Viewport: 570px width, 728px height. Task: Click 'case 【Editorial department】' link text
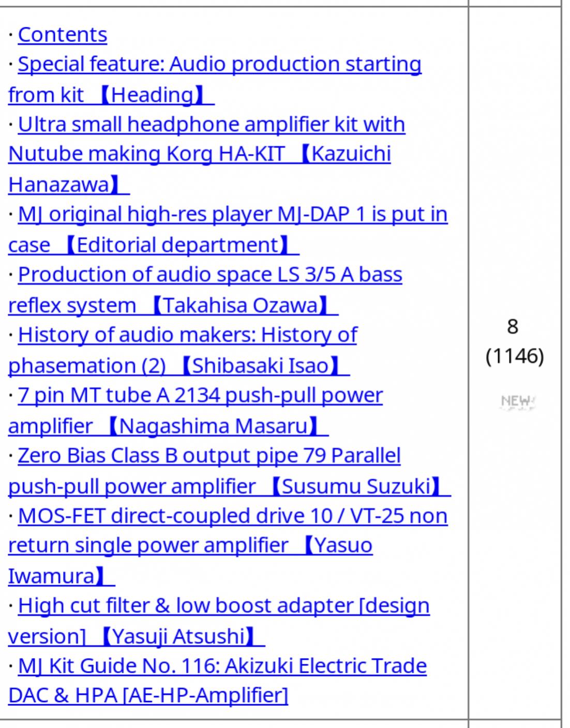(154, 245)
